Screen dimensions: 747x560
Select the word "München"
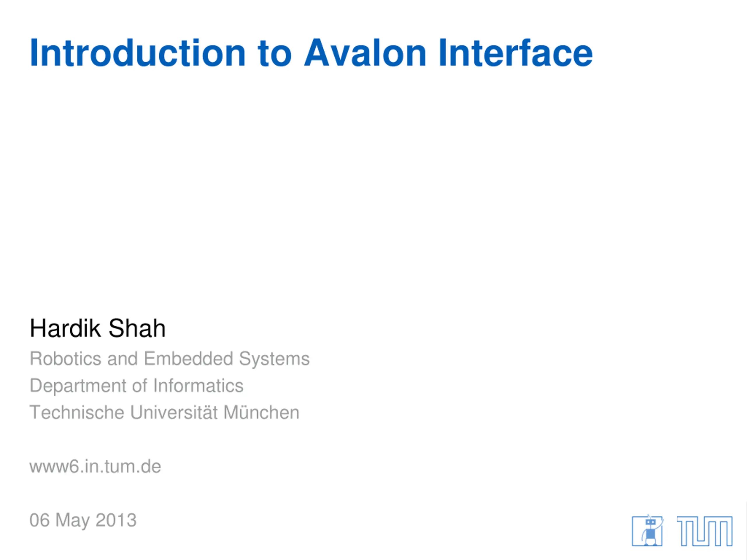click(261, 412)
